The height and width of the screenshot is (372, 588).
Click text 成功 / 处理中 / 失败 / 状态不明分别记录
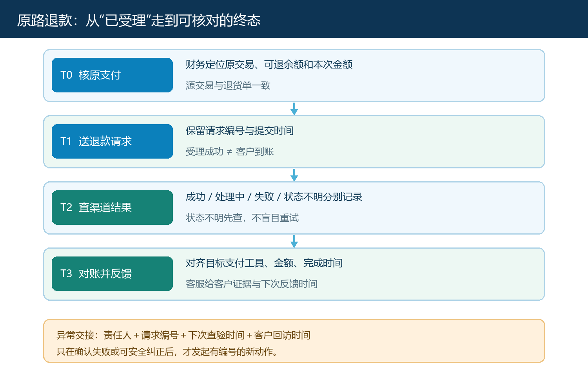[x=274, y=197]
